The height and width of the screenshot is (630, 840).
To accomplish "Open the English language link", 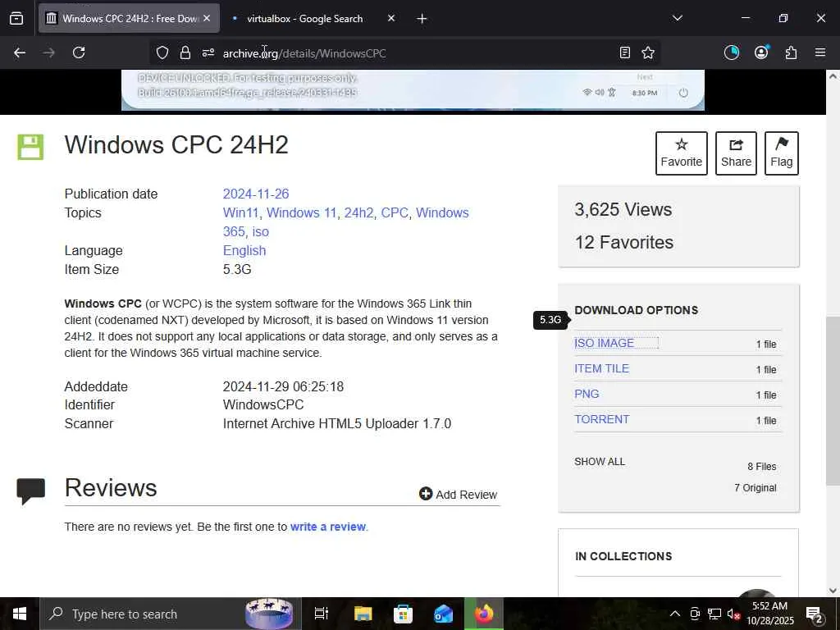I will tap(244, 251).
